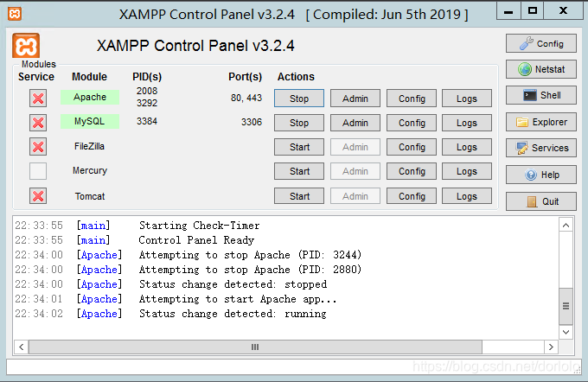Toggle the empty Mercury service checkbox

click(38, 171)
